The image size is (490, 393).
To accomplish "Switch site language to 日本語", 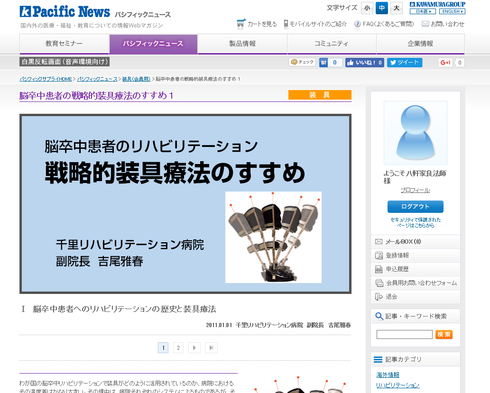I will (422, 11).
